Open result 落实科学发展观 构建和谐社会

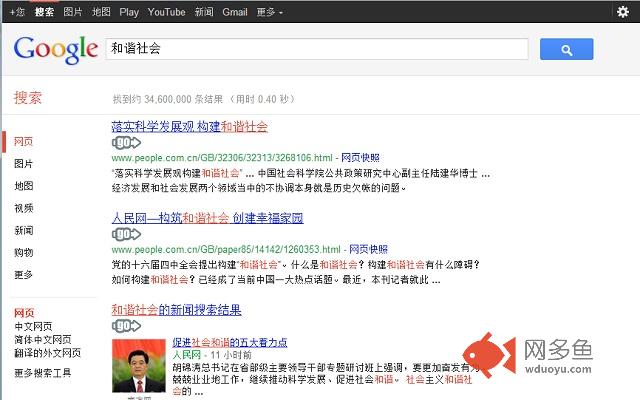[189, 127]
